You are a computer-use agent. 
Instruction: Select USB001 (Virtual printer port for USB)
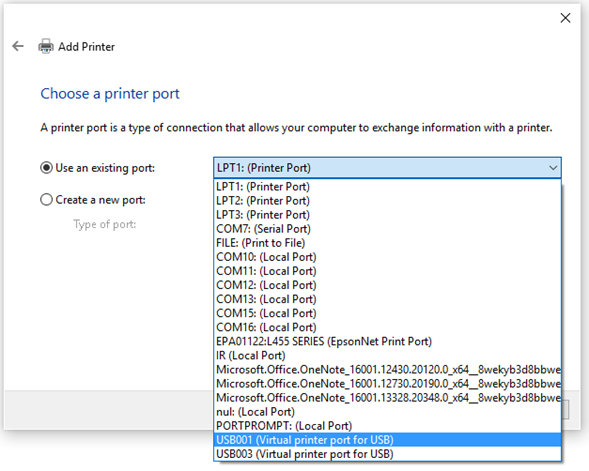388,440
